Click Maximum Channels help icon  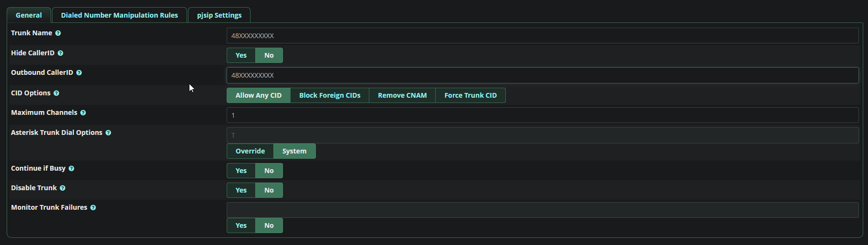point(83,113)
